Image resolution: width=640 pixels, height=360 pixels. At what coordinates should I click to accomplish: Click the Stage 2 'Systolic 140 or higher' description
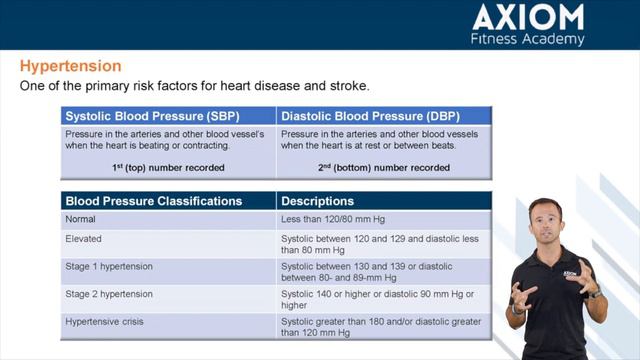coord(378,300)
